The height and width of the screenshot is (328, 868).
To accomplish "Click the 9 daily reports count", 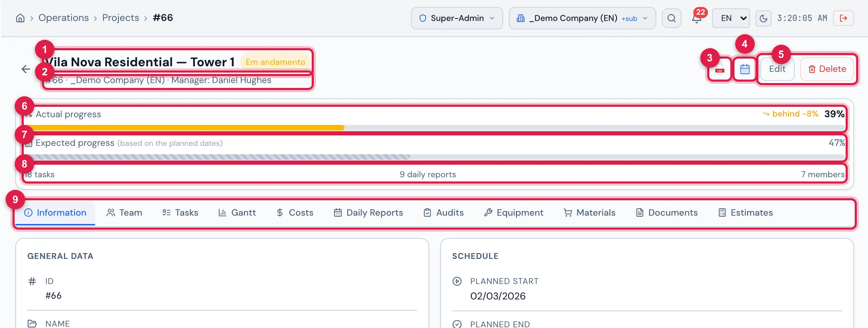I will pyautogui.click(x=428, y=174).
